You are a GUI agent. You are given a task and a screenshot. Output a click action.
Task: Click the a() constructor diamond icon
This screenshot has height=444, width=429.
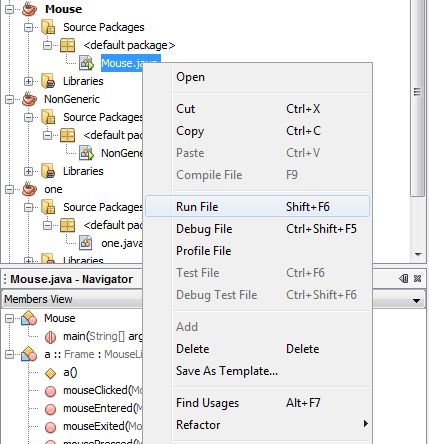(x=50, y=373)
